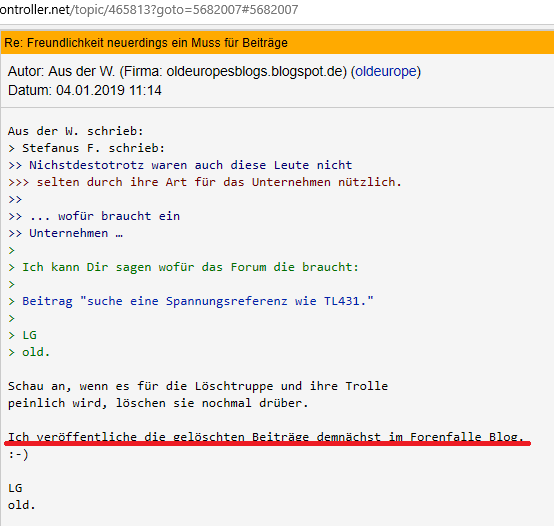Click the Autor line with the blogspot address
Viewport: 554px width, 526px height.
214,71
